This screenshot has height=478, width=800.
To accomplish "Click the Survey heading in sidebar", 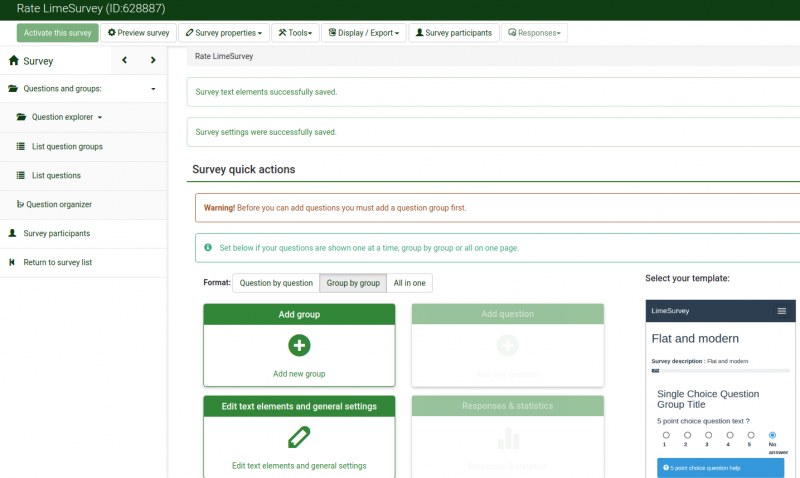I will 38,61.
